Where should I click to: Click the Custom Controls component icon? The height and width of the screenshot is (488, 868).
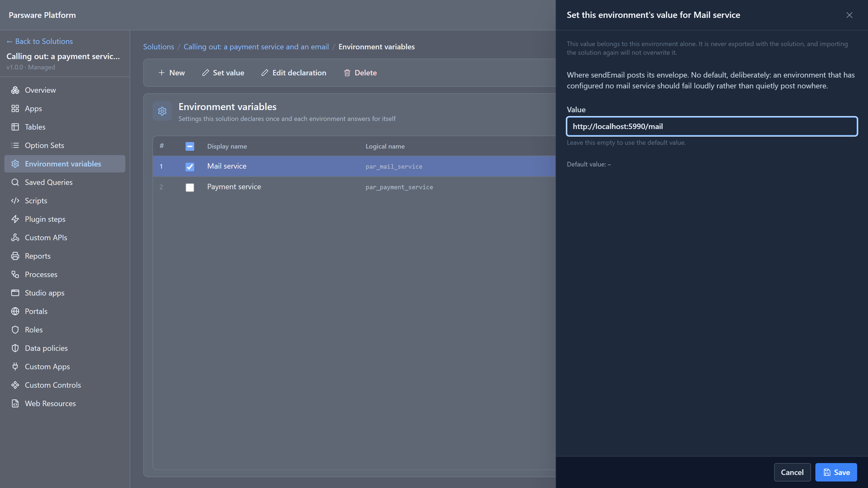(15, 385)
